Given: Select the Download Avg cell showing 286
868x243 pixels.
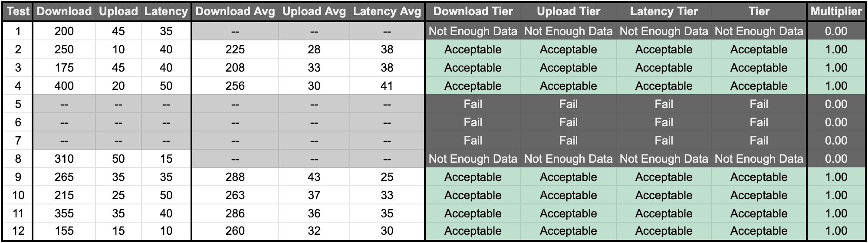Looking at the screenshot, I should pos(235,213).
